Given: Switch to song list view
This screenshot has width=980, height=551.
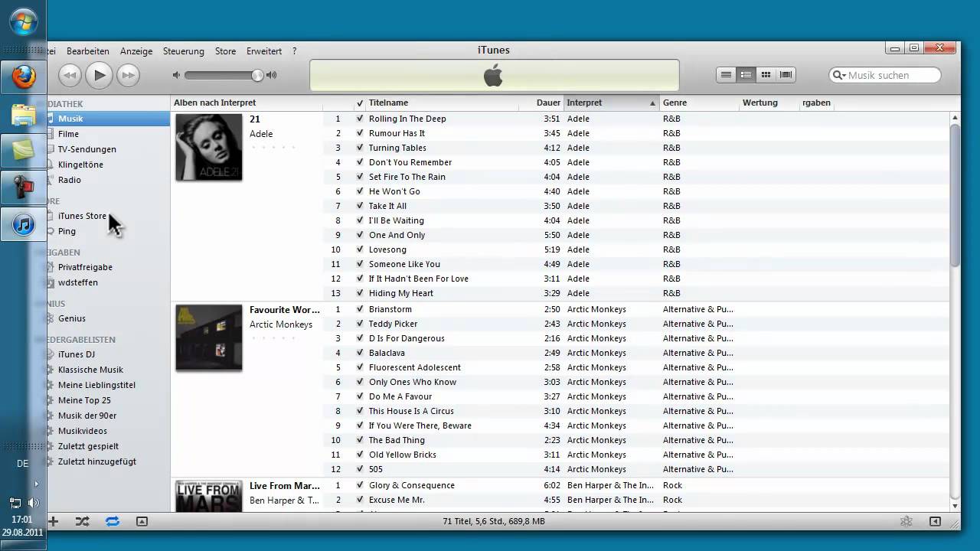Looking at the screenshot, I should coord(727,75).
